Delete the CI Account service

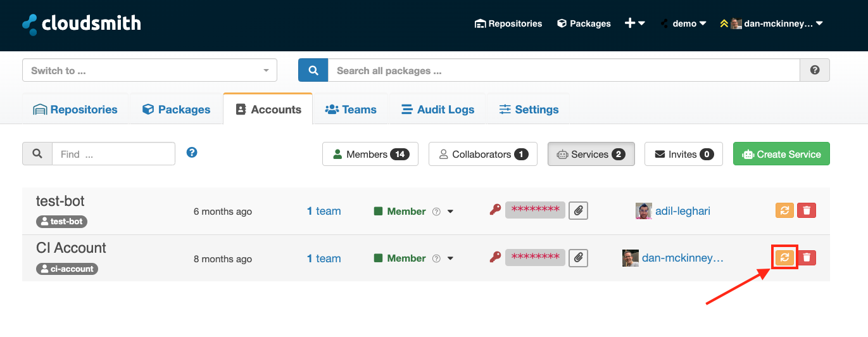pyautogui.click(x=807, y=257)
